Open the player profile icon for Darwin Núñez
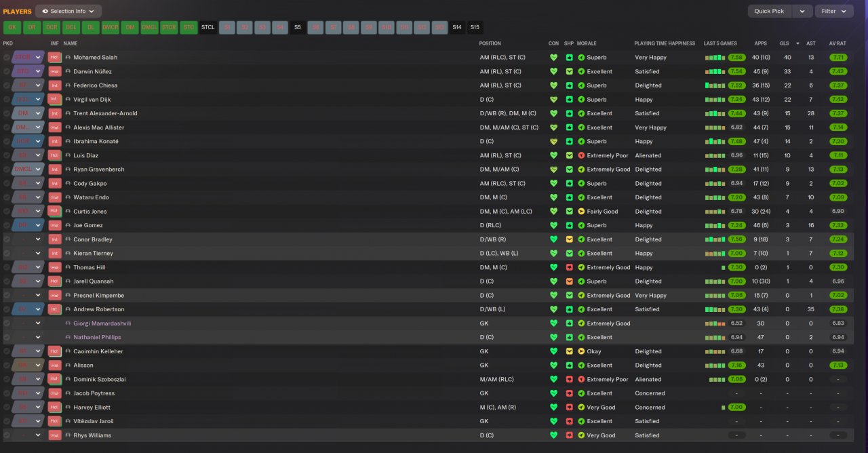Screen dimensions: 868x453 pos(68,71)
